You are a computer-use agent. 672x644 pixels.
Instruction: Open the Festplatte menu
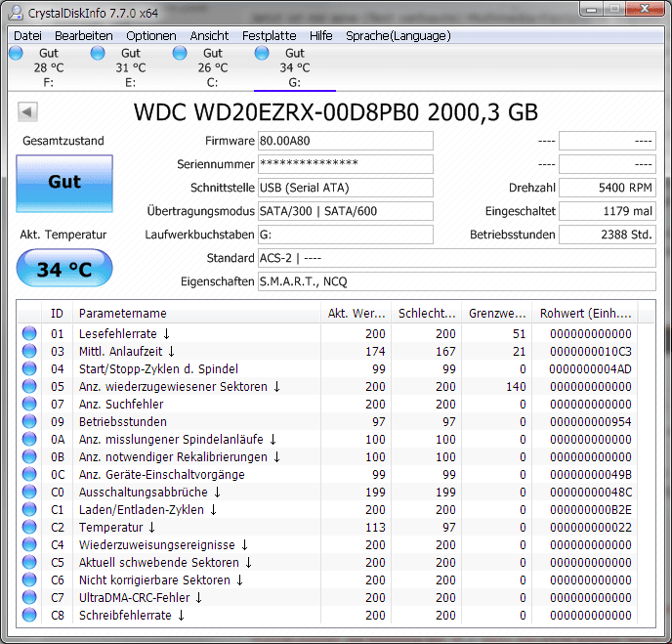click(270, 35)
